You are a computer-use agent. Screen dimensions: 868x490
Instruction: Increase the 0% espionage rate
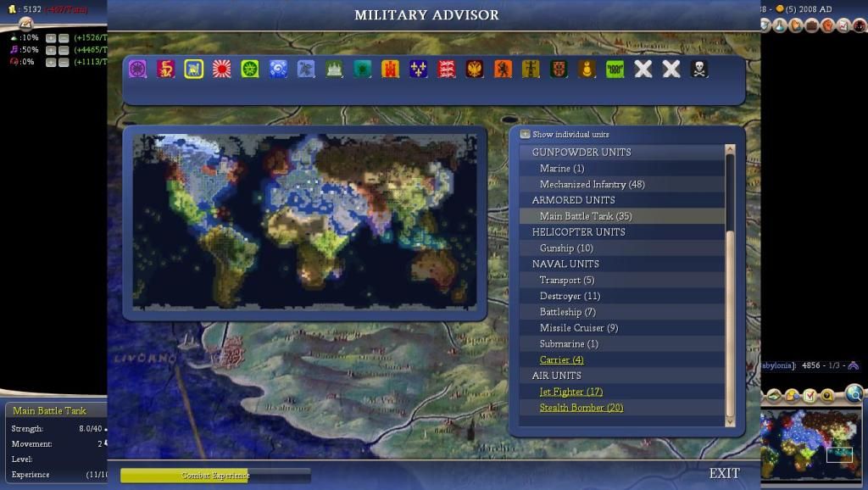(51, 62)
